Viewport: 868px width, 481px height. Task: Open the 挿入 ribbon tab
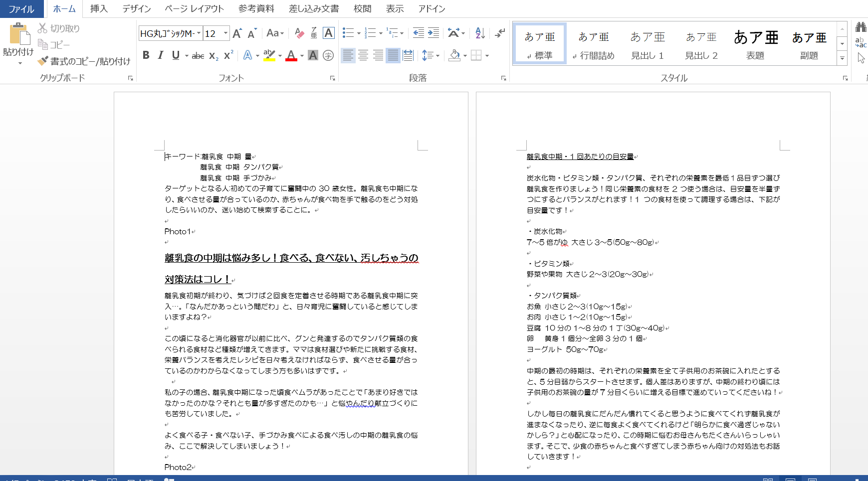click(x=98, y=9)
